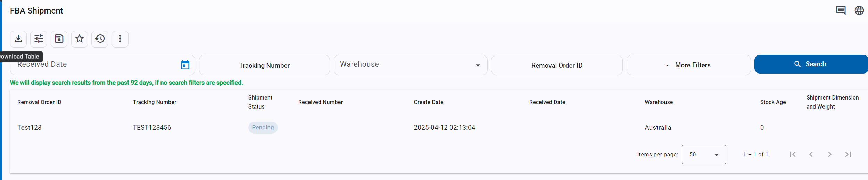Image resolution: width=868 pixels, height=180 pixels.
Task: Open the calendar picker for Received Date
Action: point(185,65)
